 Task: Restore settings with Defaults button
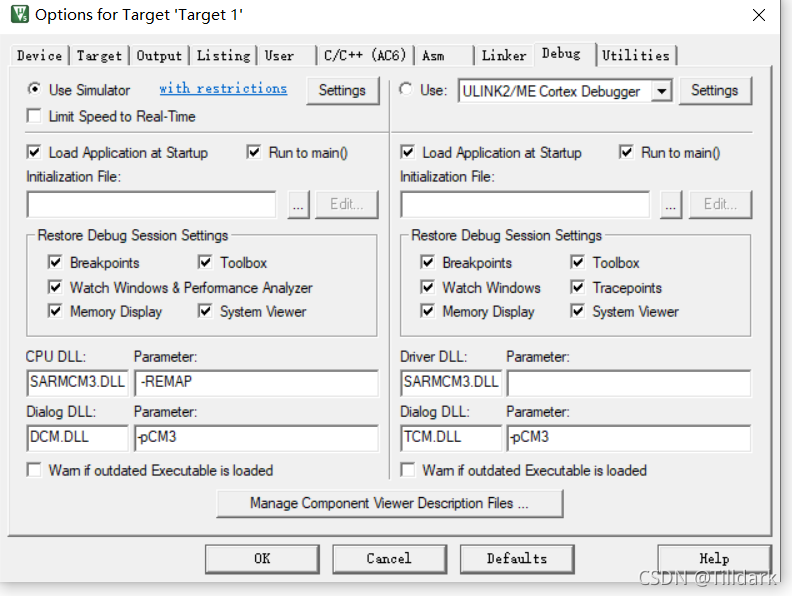(x=517, y=559)
